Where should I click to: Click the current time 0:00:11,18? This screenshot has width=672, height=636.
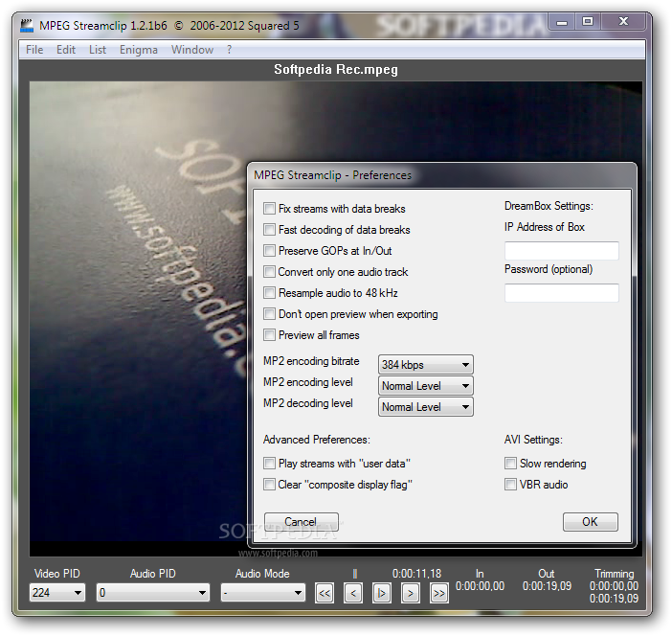coord(416,574)
